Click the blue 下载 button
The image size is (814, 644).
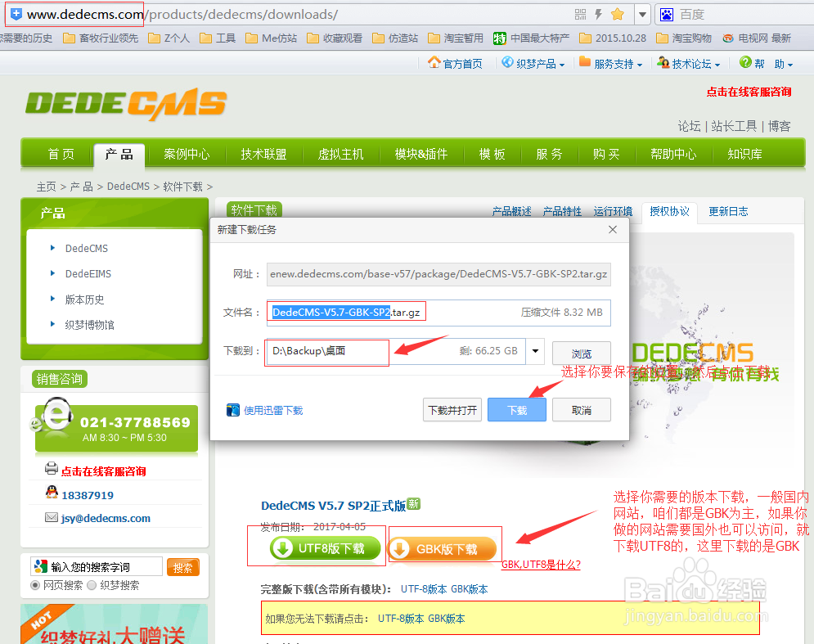click(x=517, y=410)
